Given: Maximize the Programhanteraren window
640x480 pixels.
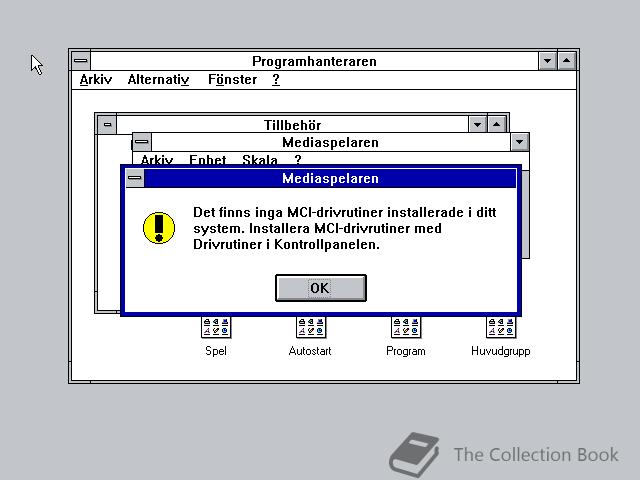Looking at the screenshot, I should pos(567,61).
